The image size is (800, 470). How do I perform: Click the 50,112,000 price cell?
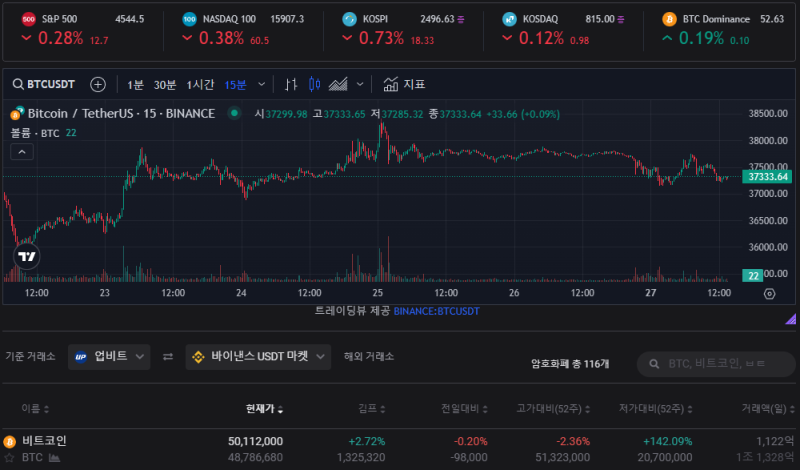tap(255, 441)
